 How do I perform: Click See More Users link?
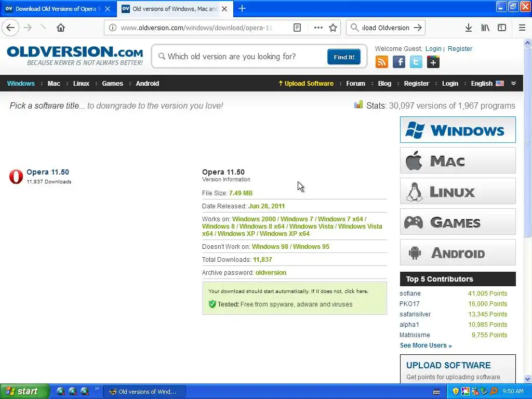(425, 345)
